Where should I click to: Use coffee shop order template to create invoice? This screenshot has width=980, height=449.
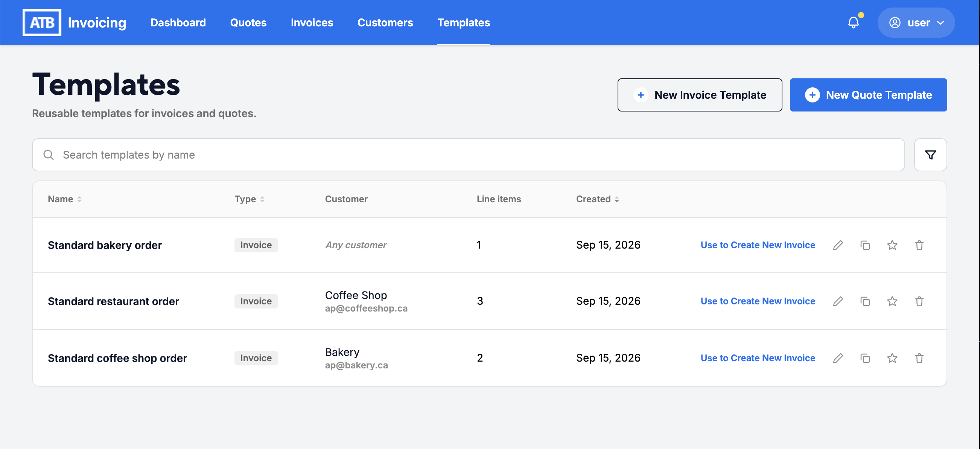tap(758, 358)
